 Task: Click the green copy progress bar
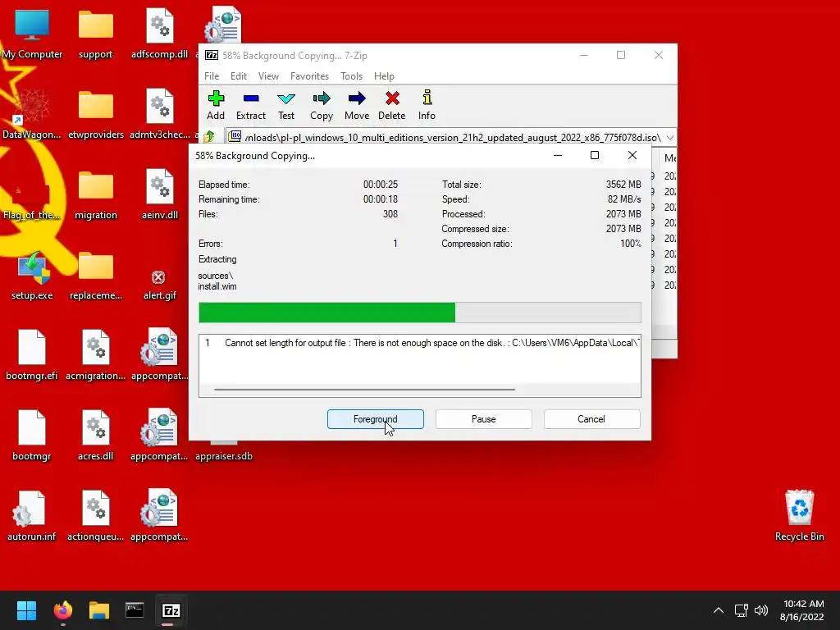click(x=419, y=313)
